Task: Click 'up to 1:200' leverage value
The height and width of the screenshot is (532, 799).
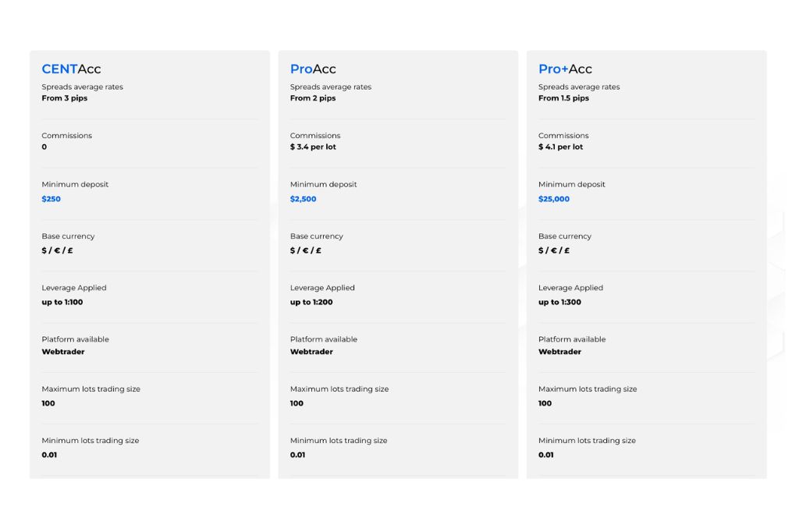Action: point(311,302)
